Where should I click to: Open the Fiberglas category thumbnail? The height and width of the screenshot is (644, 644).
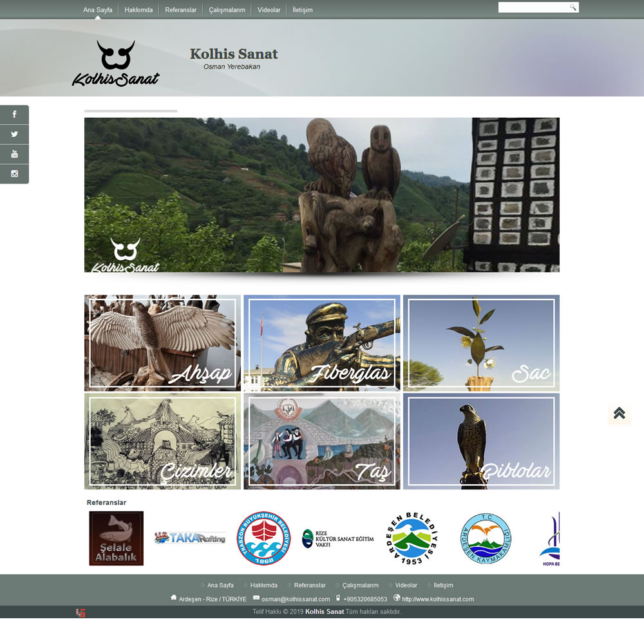coord(322,343)
